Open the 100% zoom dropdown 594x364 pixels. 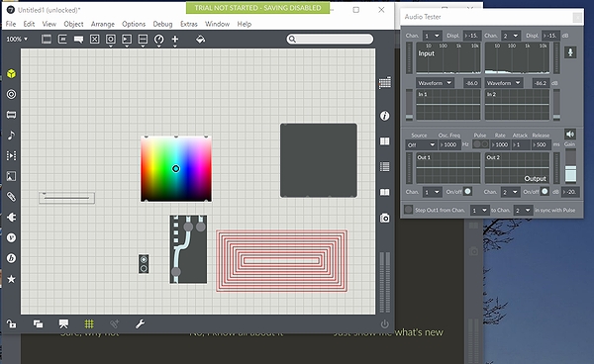click(x=17, y=39)
